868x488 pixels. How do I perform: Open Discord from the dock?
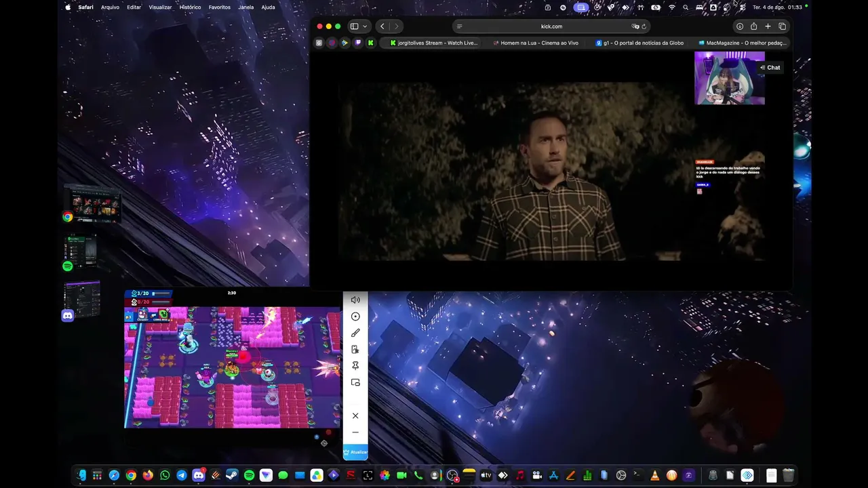click(x=199, y=475)
